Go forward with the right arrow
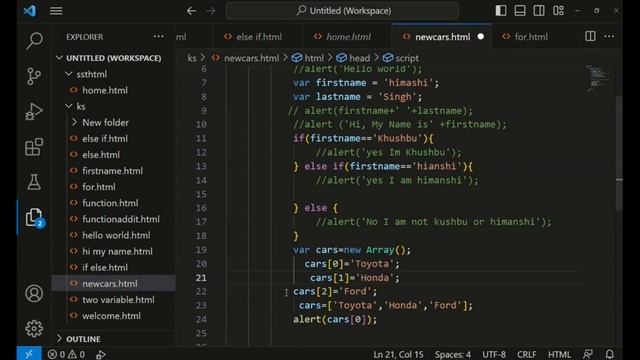Screen dimensions: 640x360 pyautogui.click(x=211, y=11)
